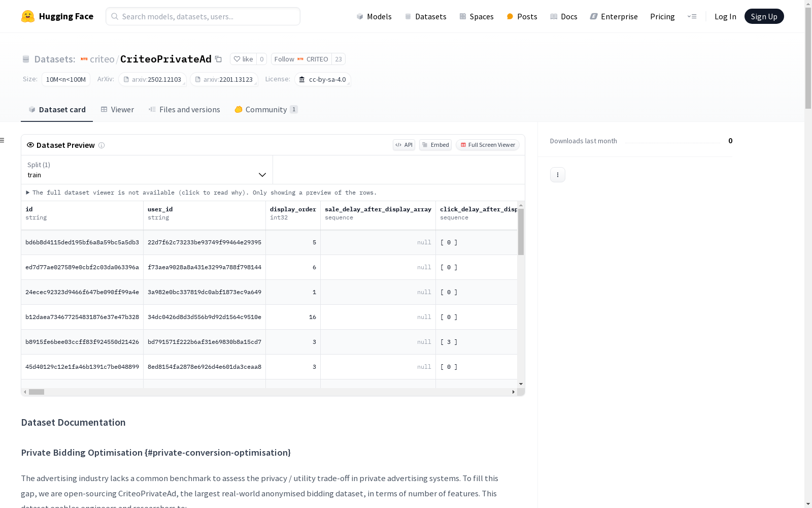Open Enterprise in the top navigation
The height and width of the screenshot is (508, 812).
(x=614, y=16)
